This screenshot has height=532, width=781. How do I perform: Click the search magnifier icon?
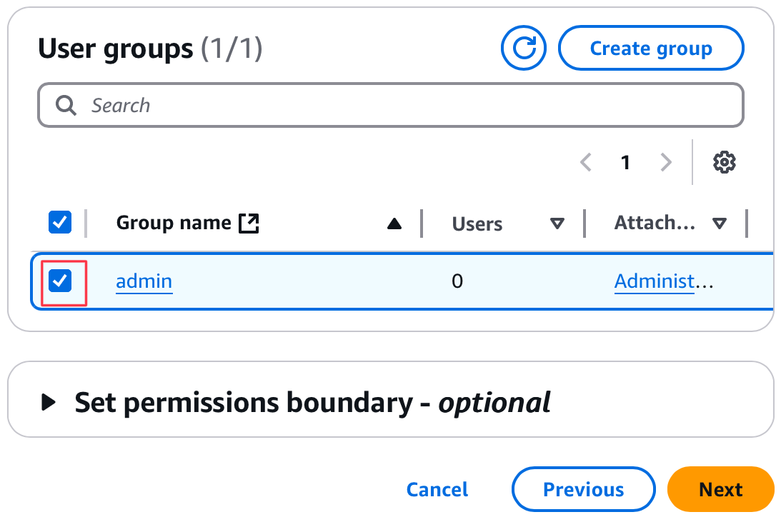[x=66, y=106]
